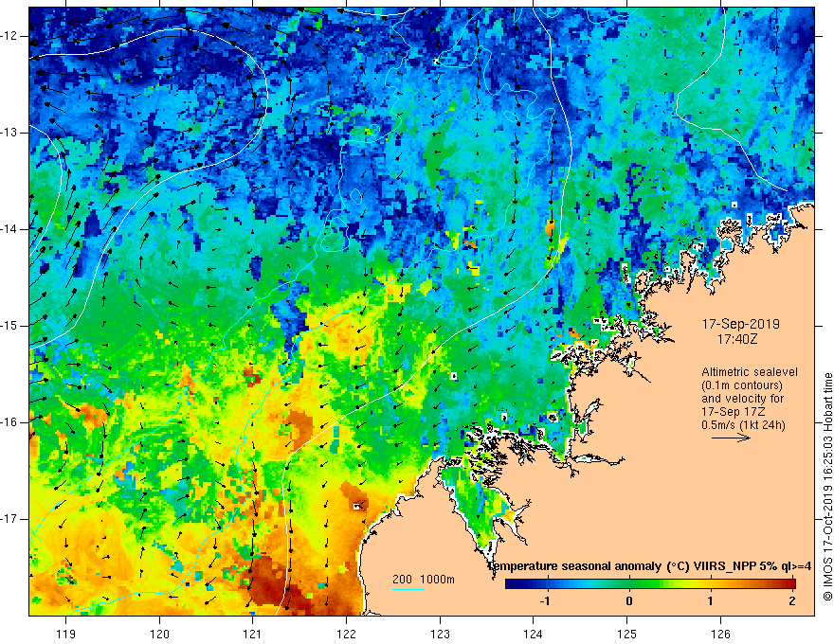Click longitude label 124 on bottom axis
834x644 pixels.
pos(534,634)
